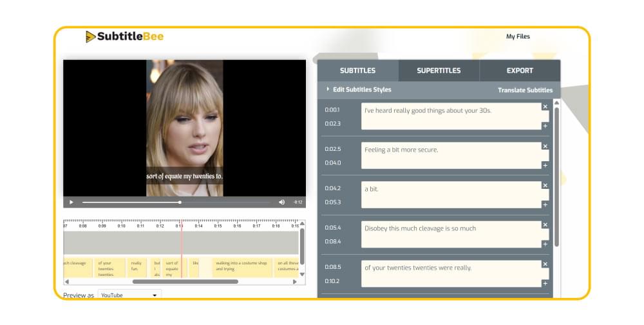Click the video remaining time -0:12
Viewport: 644px width, 325px height.
(x=298, y=202)
